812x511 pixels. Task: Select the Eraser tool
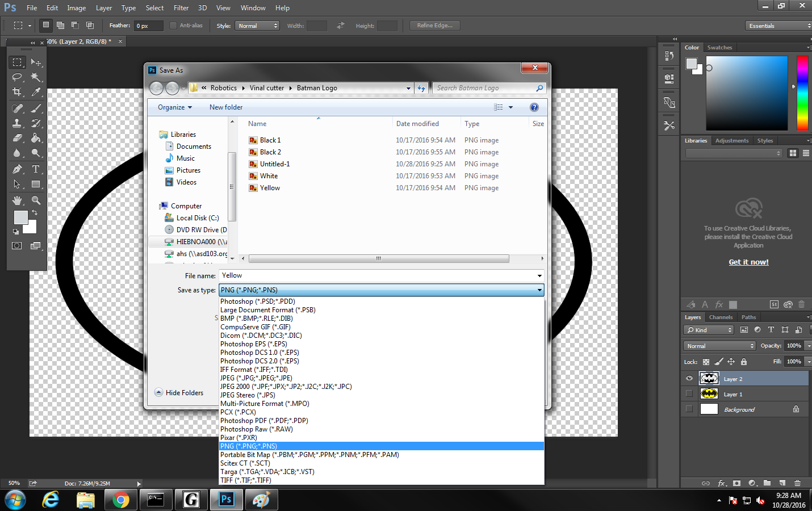click(x=18, y=137)
